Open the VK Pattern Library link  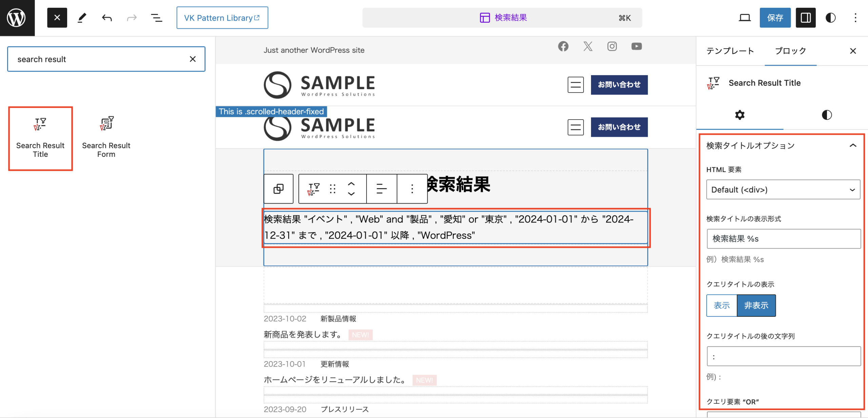(222, 18)
